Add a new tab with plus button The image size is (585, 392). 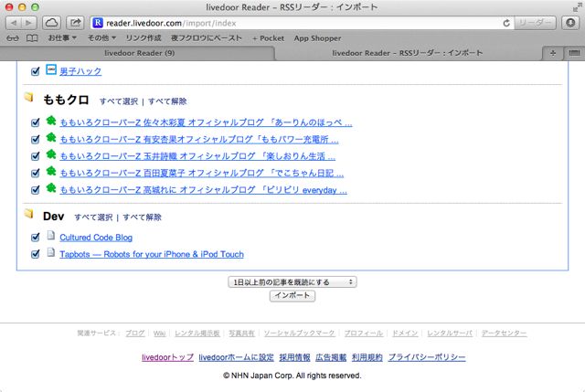tap(553, 53)
